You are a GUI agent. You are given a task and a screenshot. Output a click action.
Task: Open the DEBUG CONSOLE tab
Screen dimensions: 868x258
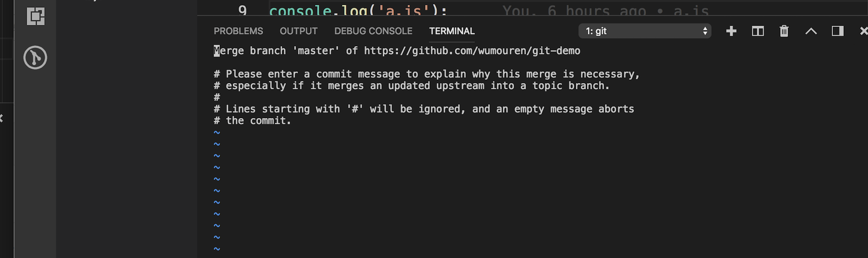(373, 31)
